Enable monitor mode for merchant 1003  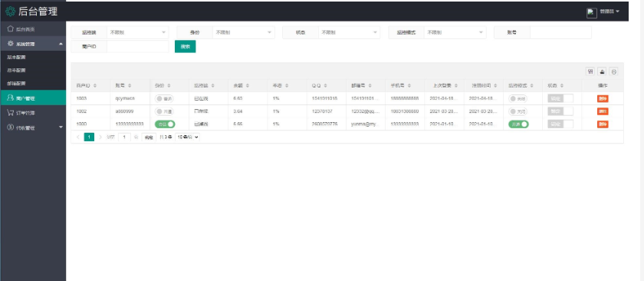(x=517, y=99)
